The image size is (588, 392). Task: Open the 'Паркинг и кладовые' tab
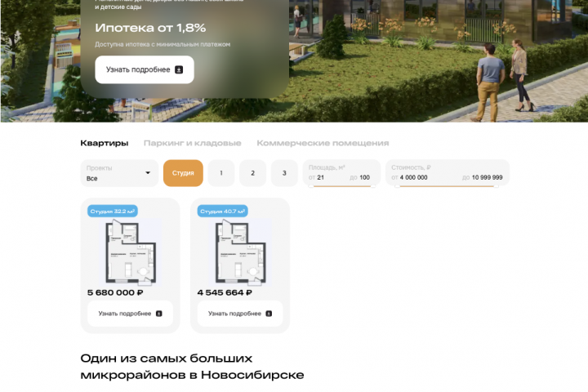(x=193, y=143)
